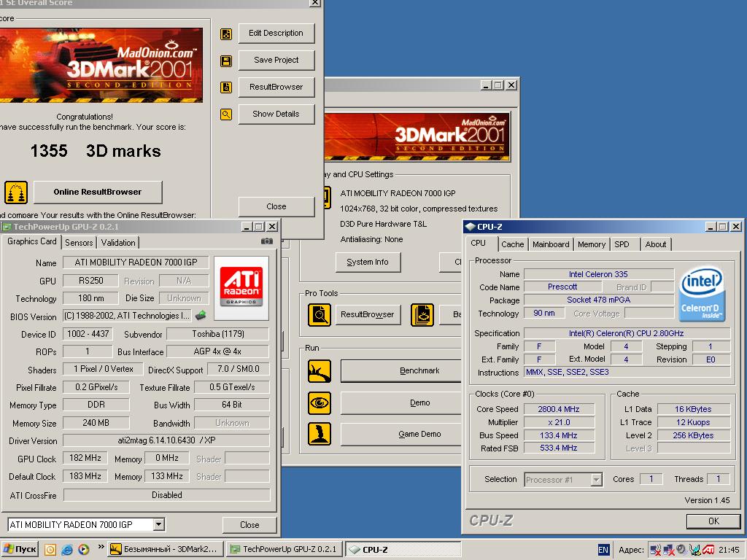Click the Pro Tools batch documents icon
The width and height of the screenshot is (747, 560).
(x=422, y=315)
